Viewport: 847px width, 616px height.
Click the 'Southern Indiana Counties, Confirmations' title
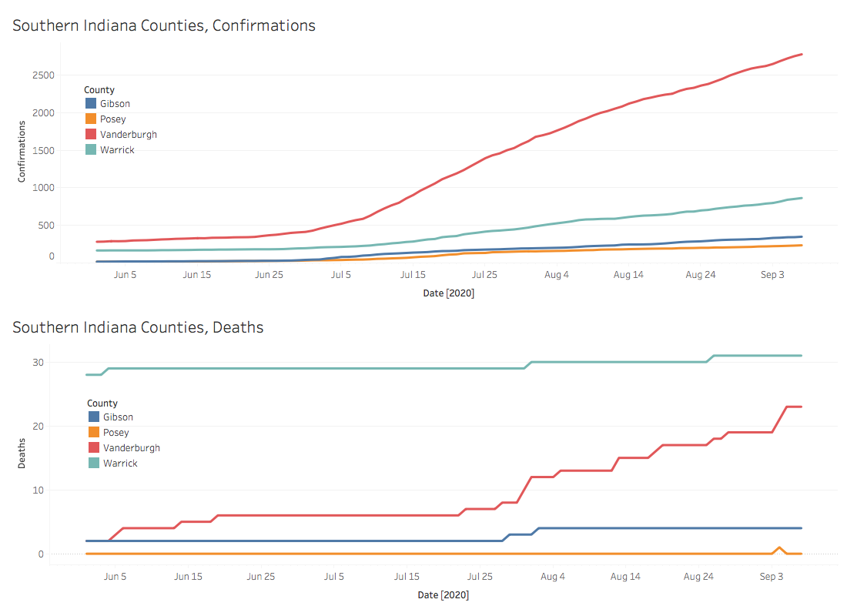[x=164, y=25]
